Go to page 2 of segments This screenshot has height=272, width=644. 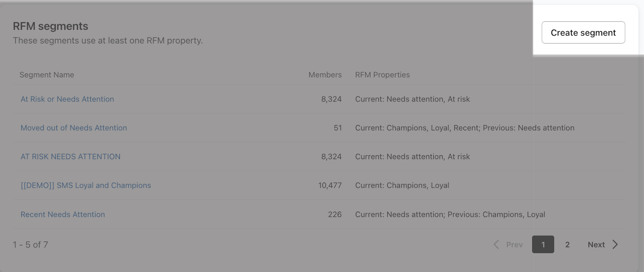pyautogui.click(x=567, y=245)
